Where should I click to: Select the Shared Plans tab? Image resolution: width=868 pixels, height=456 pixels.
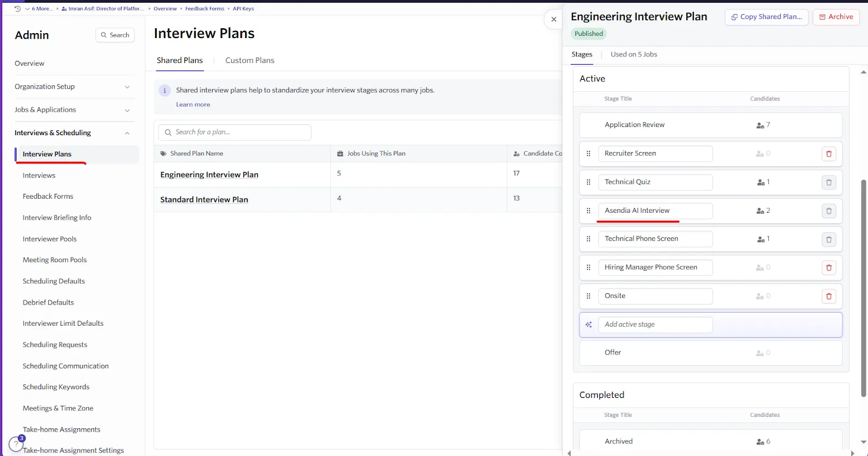click(180, 60)
